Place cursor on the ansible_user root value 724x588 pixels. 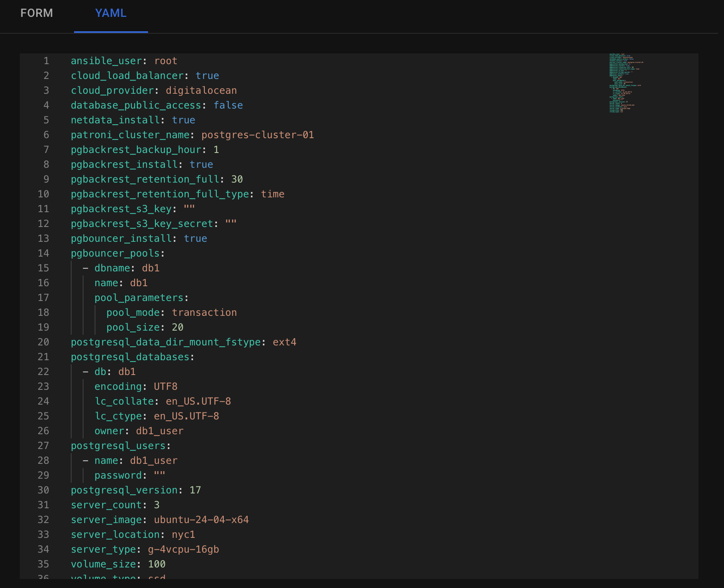coord(166,61)
